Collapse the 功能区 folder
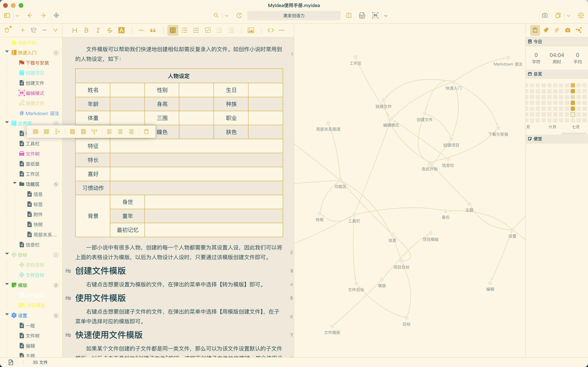The width and height of the screenshot is (588, 367). [x=15, y=183]
